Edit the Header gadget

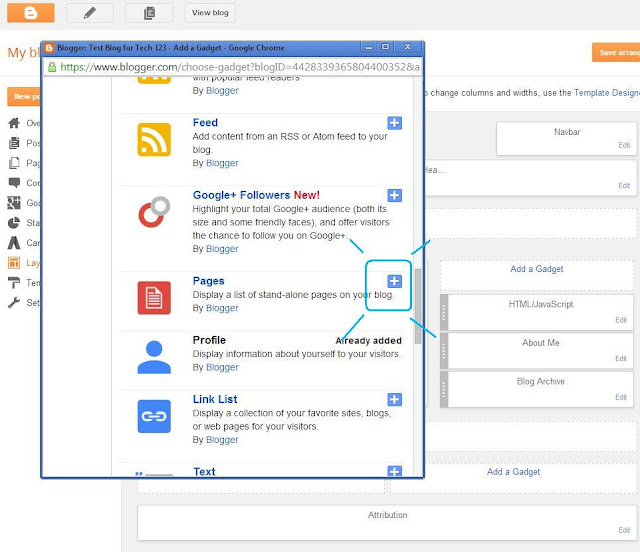pyautogui.click(x=624, y=186)
